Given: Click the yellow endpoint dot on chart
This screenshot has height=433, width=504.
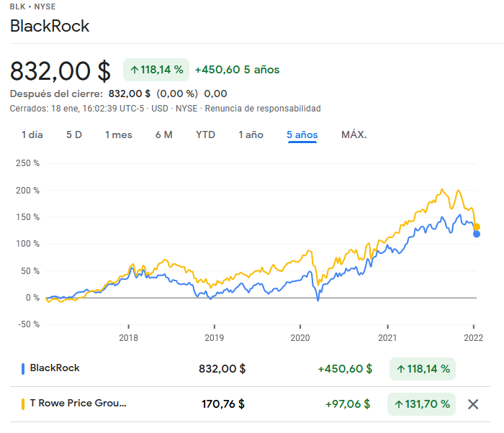Looking at the screenshot, I should tap(477, 227).
